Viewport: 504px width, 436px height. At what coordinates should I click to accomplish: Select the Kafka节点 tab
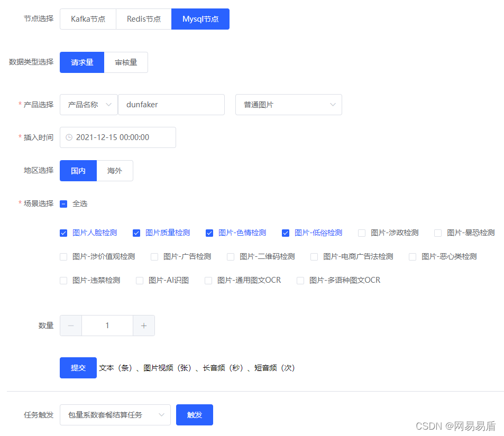coord(88,19)
